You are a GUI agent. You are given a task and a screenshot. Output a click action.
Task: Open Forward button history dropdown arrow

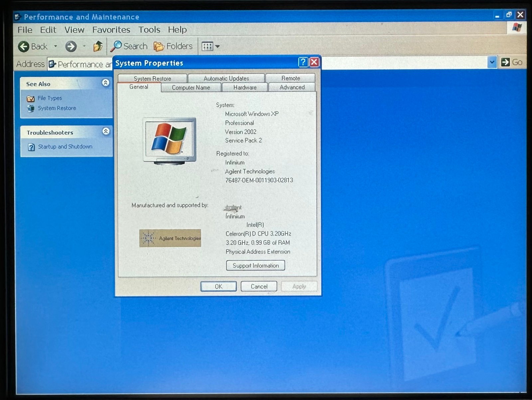84,47
